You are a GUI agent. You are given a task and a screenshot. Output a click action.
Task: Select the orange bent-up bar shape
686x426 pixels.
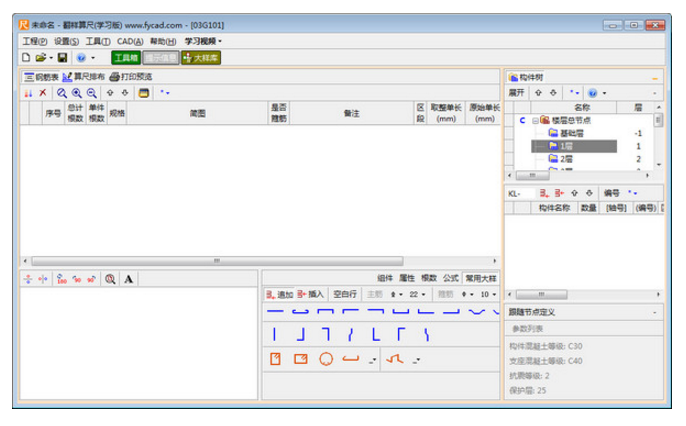(x=395, y=359)
